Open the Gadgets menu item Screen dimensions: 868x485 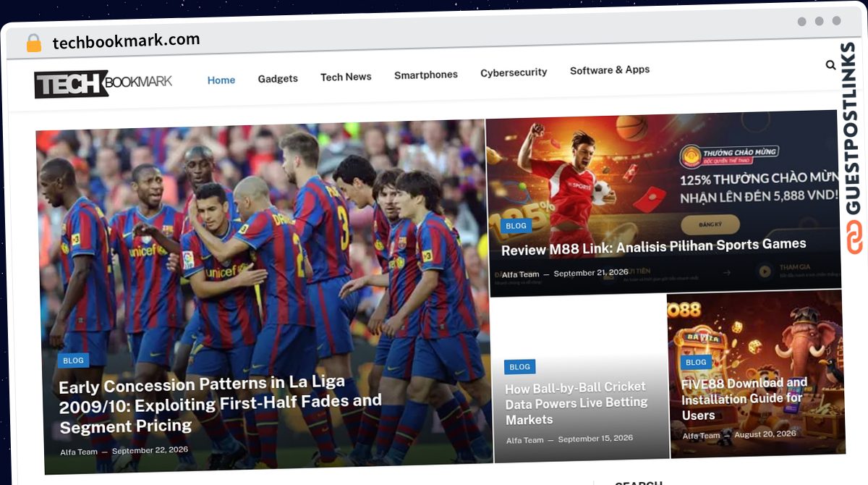pyautogui.click(x=278, y=78)
